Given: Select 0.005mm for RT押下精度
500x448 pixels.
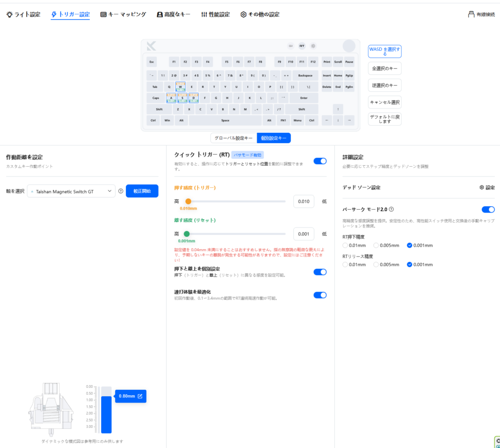Looking at the screenshot, I should click(376, 245).
